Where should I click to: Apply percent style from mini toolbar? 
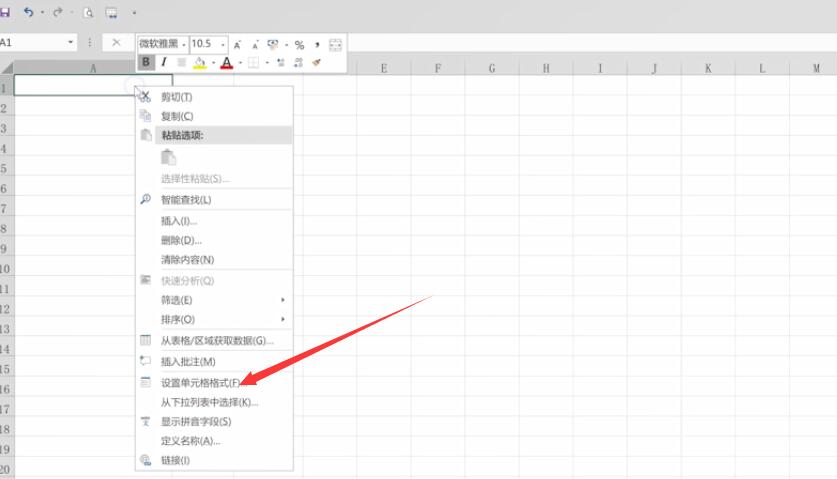pos(299,45)
